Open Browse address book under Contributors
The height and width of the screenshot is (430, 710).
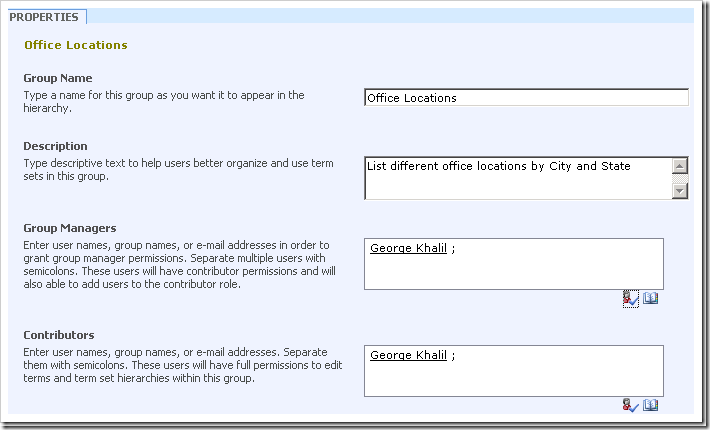pyautogui.click(x=651, y=405)
